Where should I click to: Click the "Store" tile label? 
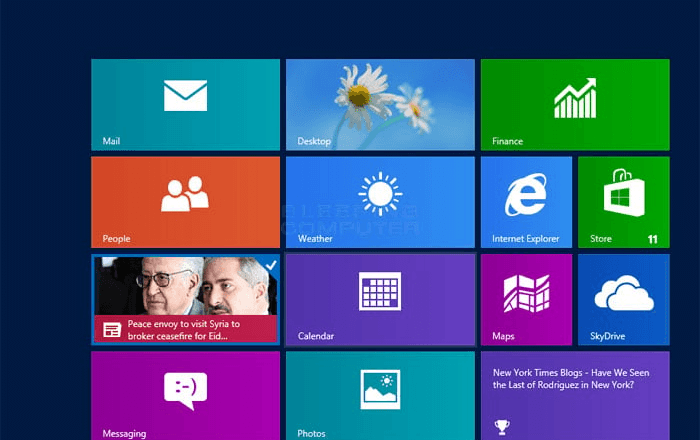click(x=601, y=239)
